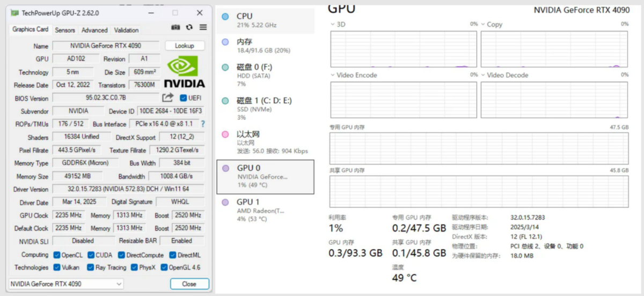Open the GPU-Z hamburger menu
The image size is (644, 296).
[x=203, y=27]
